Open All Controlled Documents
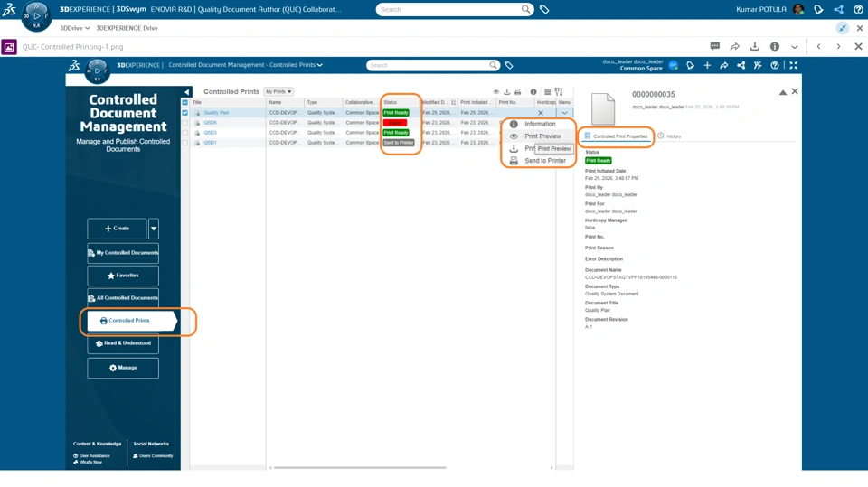The height and width of the screenshot is (487, 868). click(x=123, y=298)
